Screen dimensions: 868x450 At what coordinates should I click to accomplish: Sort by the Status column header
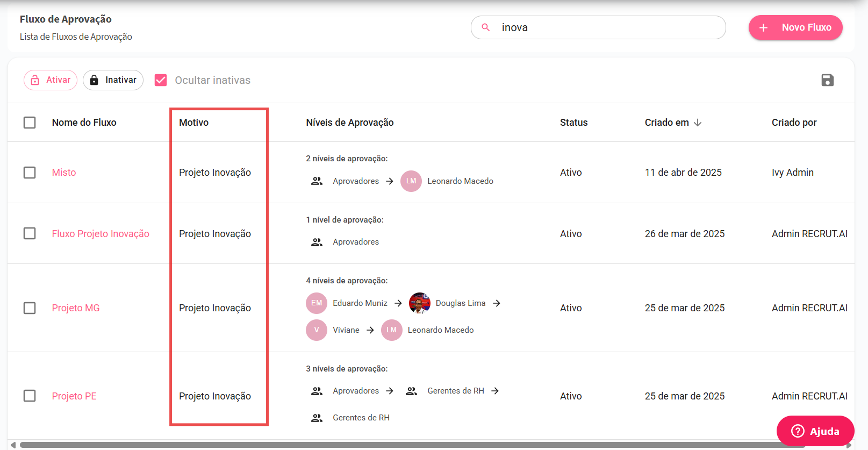573,123
